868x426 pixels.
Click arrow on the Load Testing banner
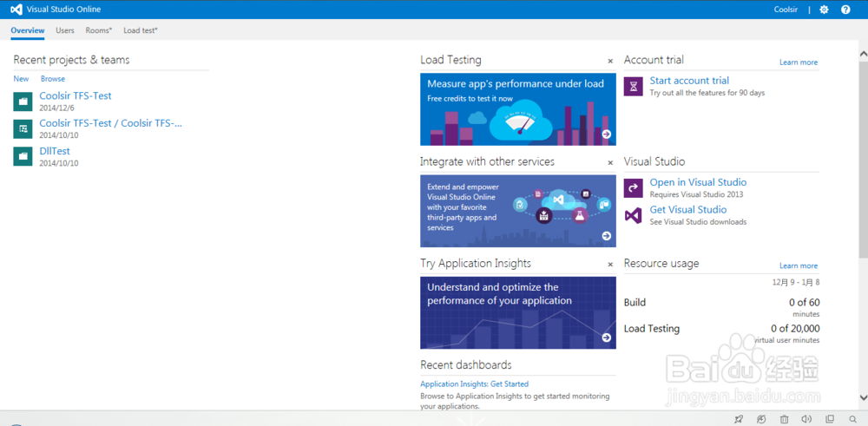[606, 134]
